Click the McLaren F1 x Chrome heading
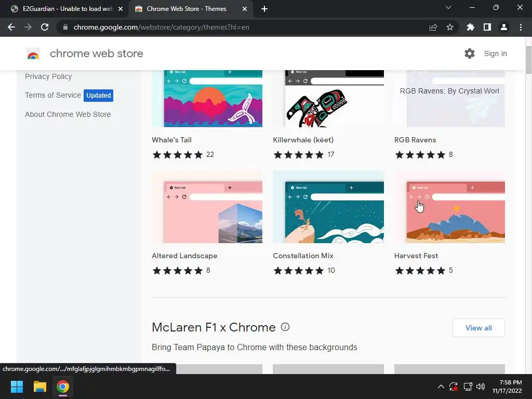532x399 pixels. coord(214,327)
